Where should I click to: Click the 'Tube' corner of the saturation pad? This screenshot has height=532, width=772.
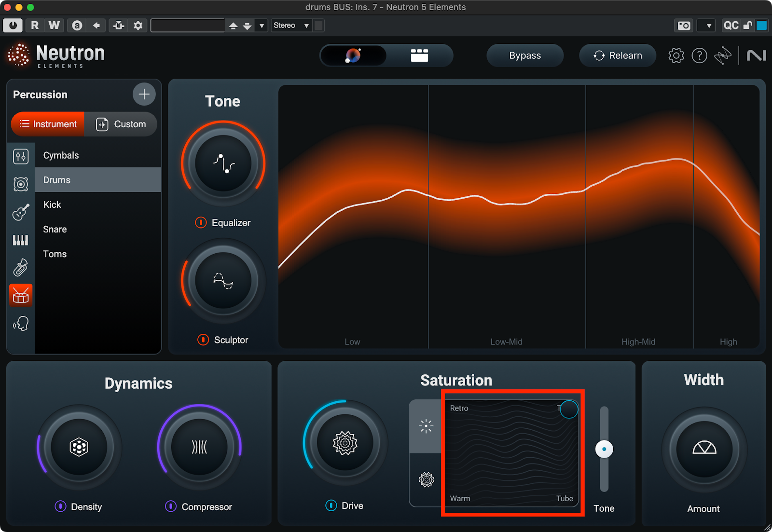[x=565, y=498]
